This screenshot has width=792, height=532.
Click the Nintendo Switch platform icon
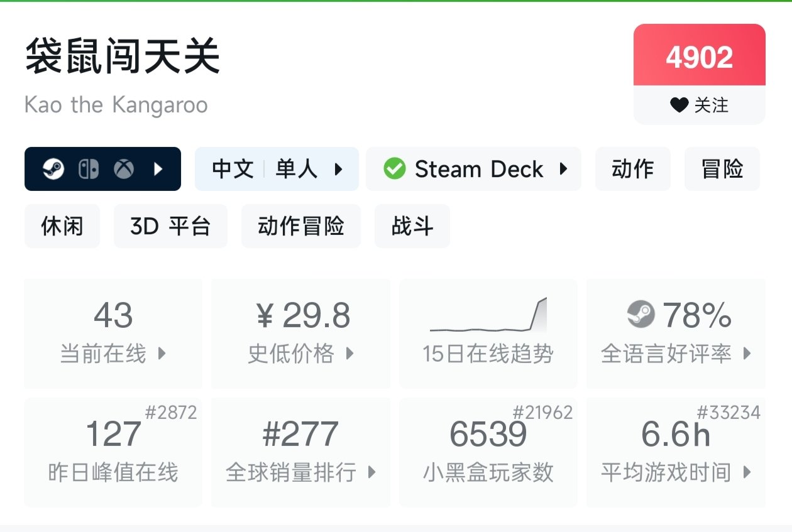[x=89, y=169]
